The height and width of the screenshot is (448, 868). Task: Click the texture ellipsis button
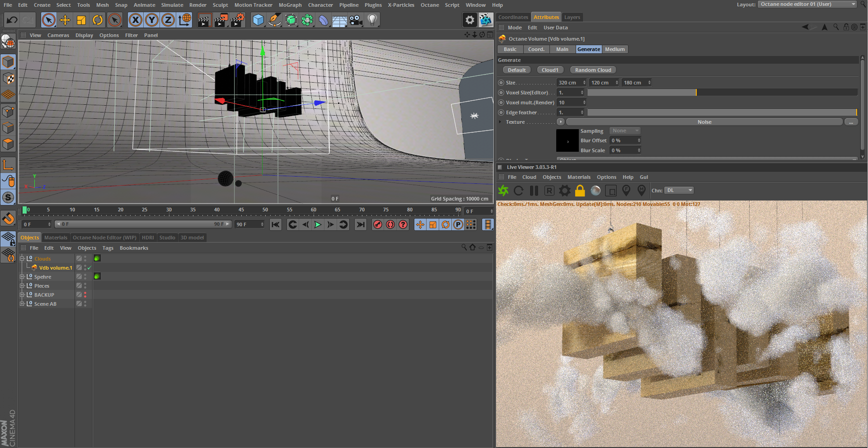click(x=851, y=122)
